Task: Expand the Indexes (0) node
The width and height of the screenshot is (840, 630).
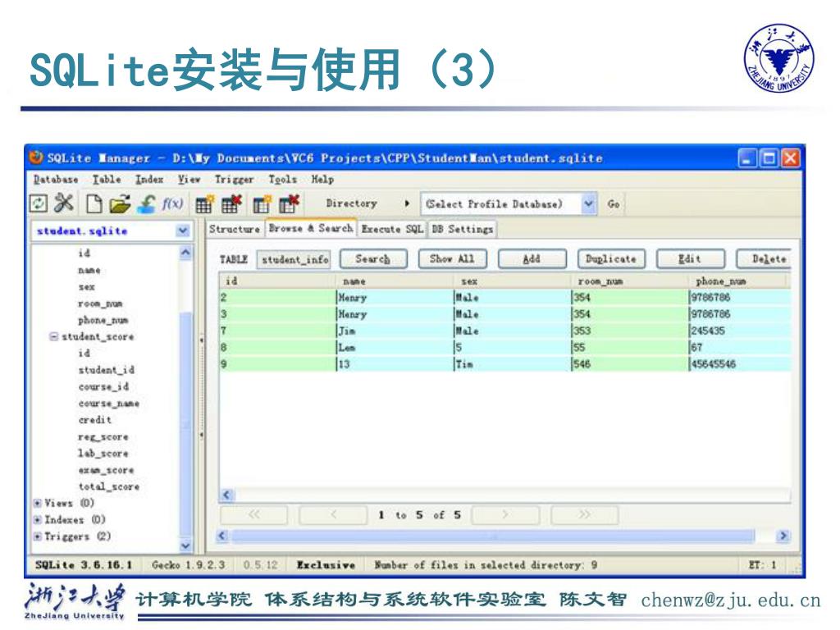Action: [38, 519]
